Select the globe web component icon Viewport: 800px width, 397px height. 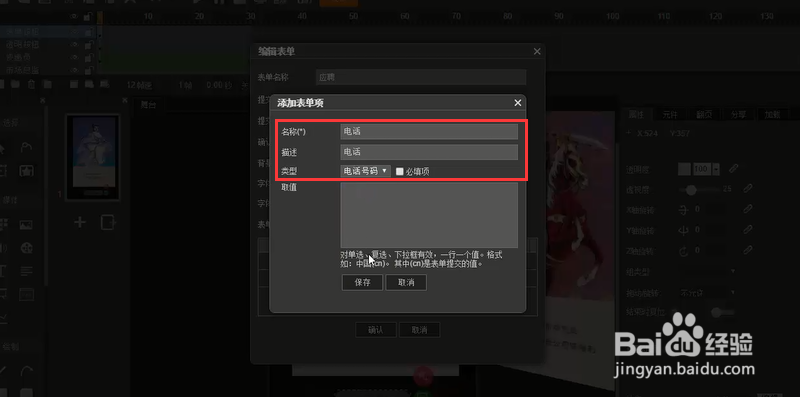(26, 249)
